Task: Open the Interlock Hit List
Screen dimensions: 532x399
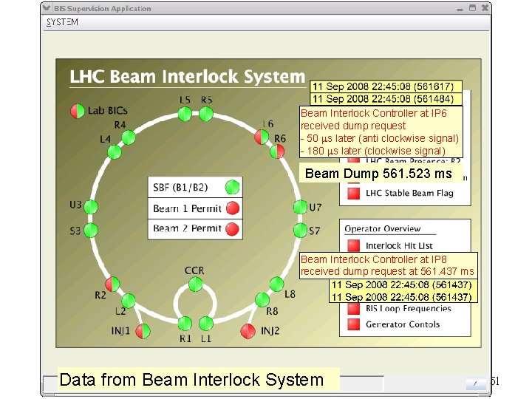Action: [399, 245]
